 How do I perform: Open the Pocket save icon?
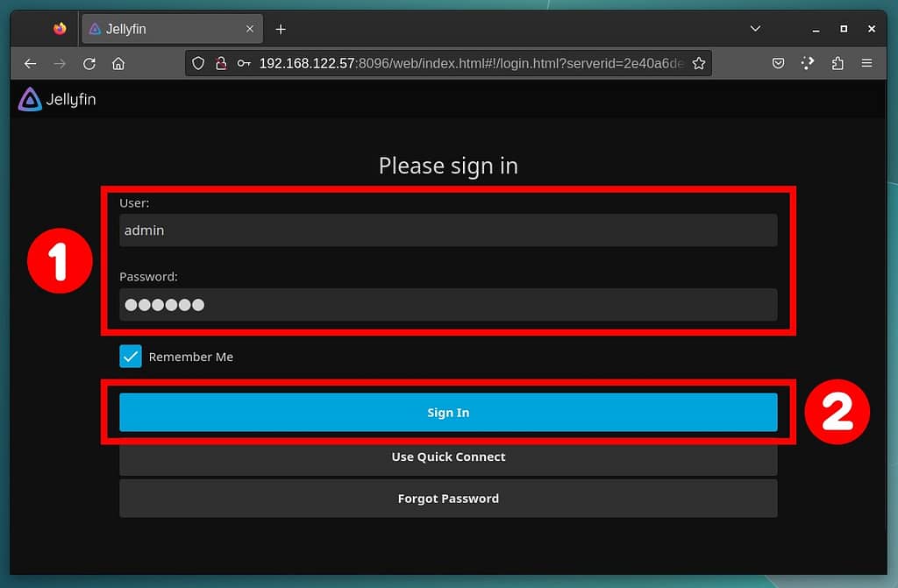[x=778, y=64]
